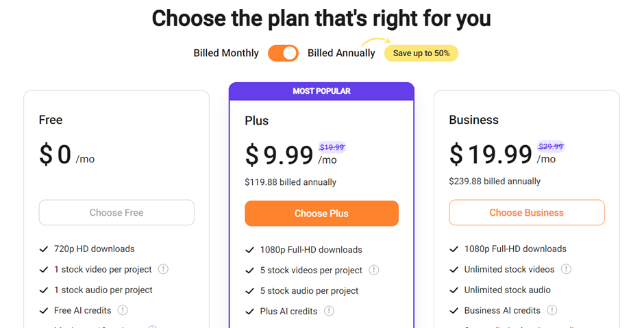View info icon for Unlimited stock videos
This screenshot has width=644, height=328.
pyautogui.click(x=566, y=269)
